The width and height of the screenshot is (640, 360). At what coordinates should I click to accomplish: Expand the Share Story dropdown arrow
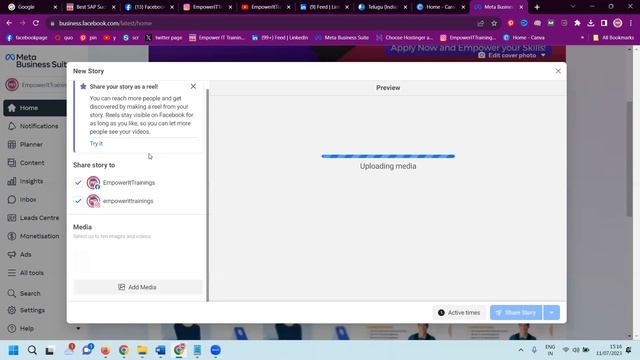(551, 313)
